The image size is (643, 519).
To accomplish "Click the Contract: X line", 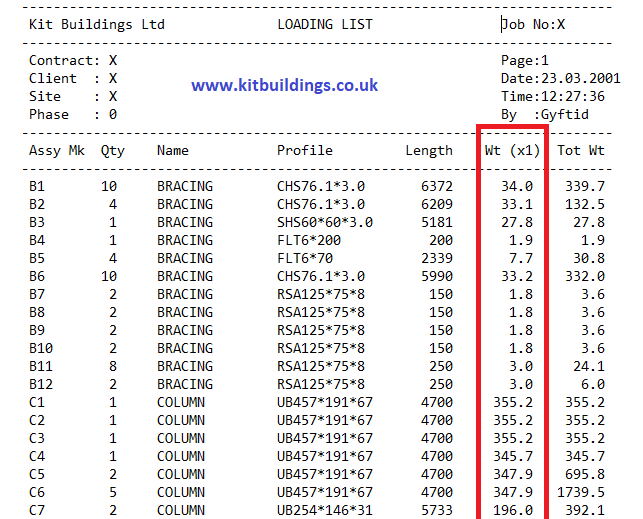I will point(73,61).
